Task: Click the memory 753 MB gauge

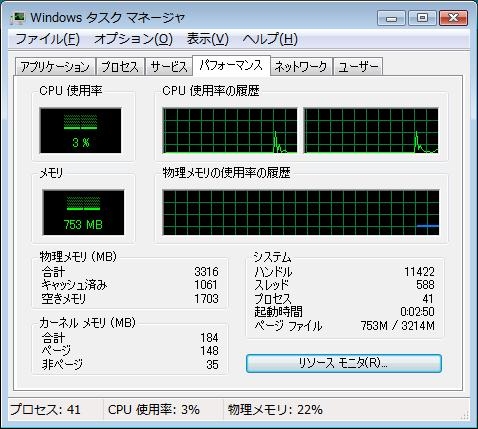Action: coord(83,213)
